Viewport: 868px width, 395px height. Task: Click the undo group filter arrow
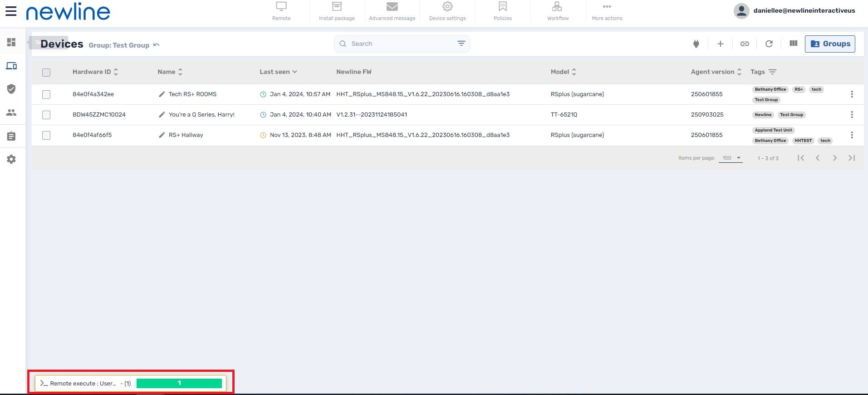[x=157, y=45]
